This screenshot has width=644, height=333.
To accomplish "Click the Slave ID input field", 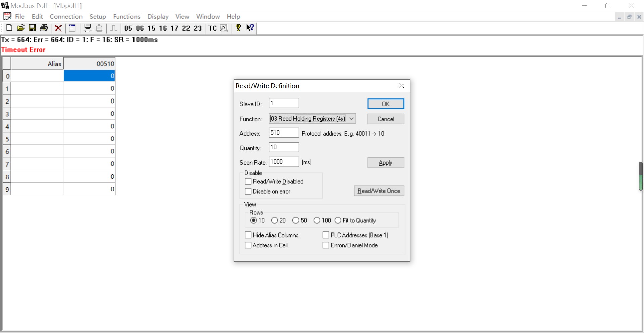I will [x=284, y=103].
